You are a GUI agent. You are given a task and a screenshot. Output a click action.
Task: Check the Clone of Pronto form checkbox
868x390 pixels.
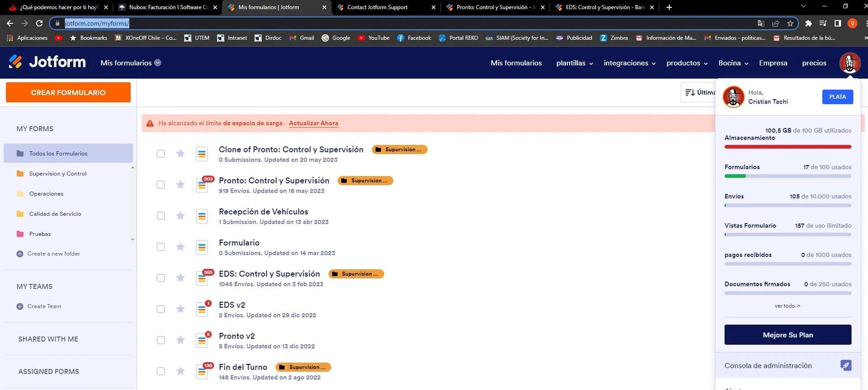161,154
